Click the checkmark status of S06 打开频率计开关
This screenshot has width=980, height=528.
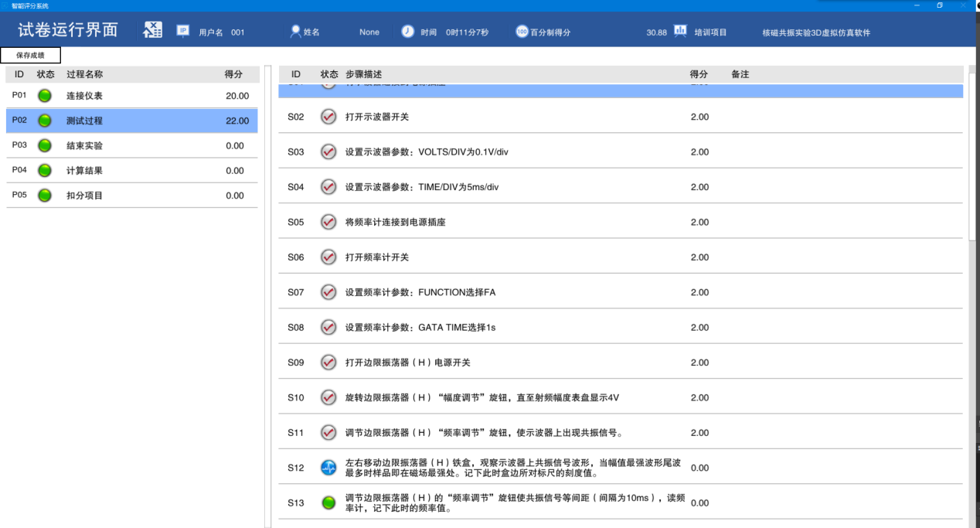328,257
